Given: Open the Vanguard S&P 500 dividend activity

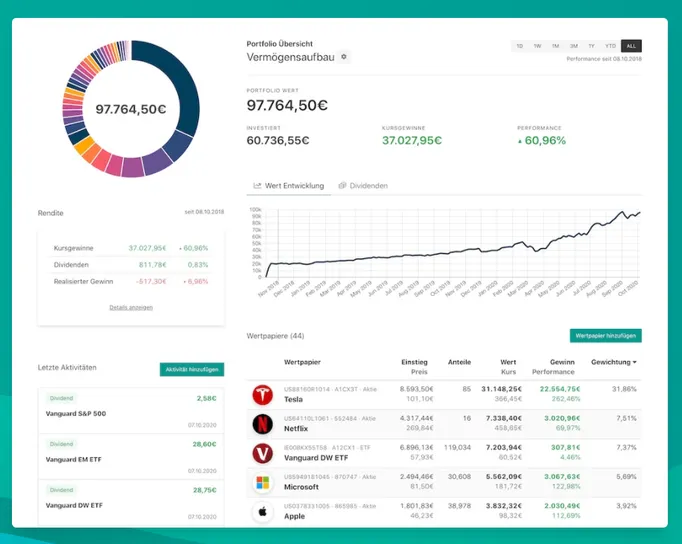Looking at the screenshot, I should pos(131,411).
